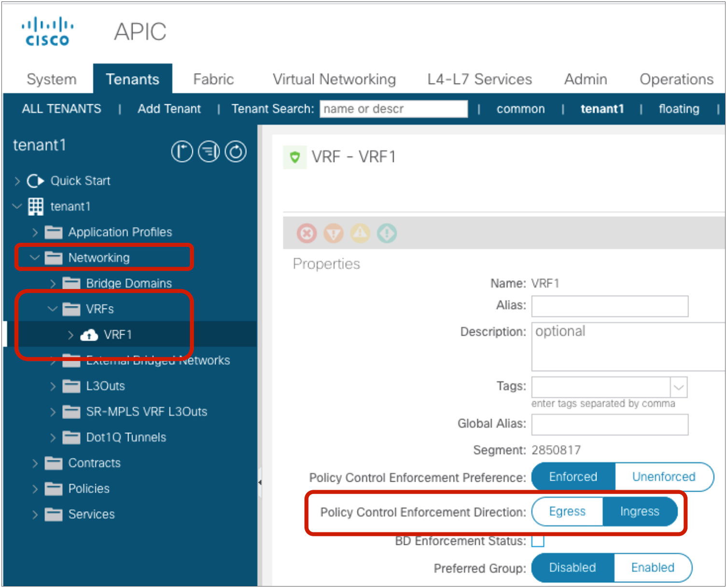Set Preferred Group to Enabled
Screen dimensions: 727x588
[x=653, y=568]
